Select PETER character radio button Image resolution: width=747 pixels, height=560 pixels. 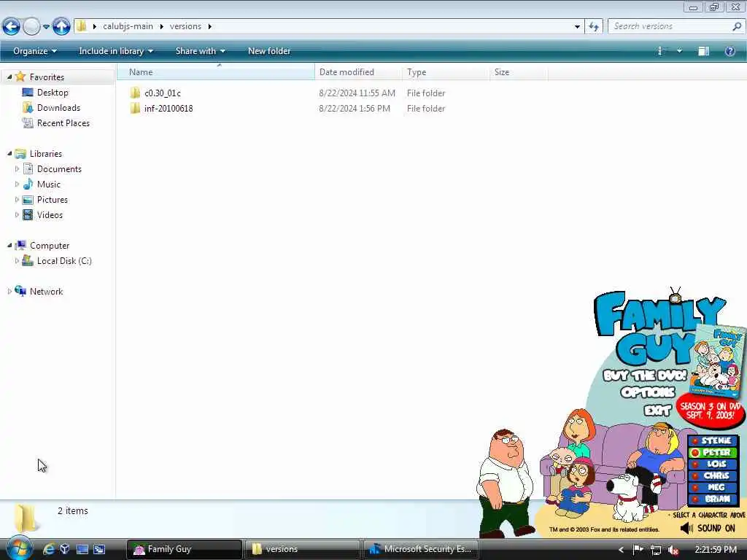695,452
